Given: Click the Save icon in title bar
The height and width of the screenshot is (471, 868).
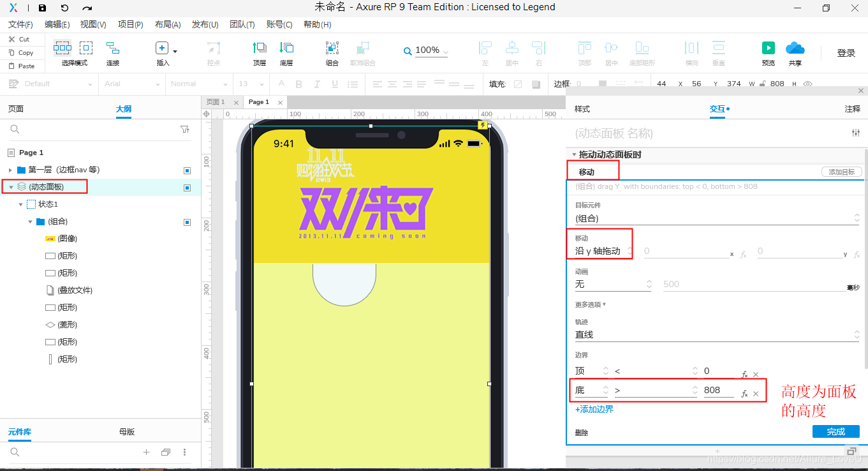Looking at the screenshot, I should [x=42, y=8].
